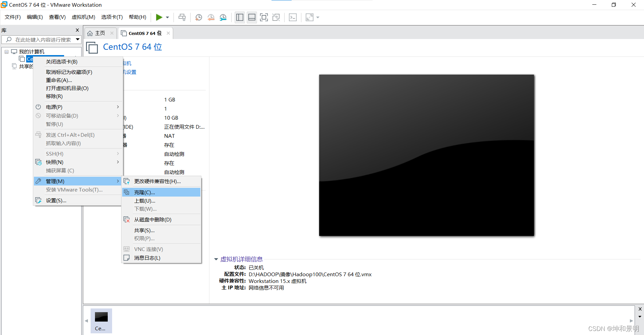644x335 pixels.
Task: Toggle the thumbnail bar view icon
Action: coord(252,17)
